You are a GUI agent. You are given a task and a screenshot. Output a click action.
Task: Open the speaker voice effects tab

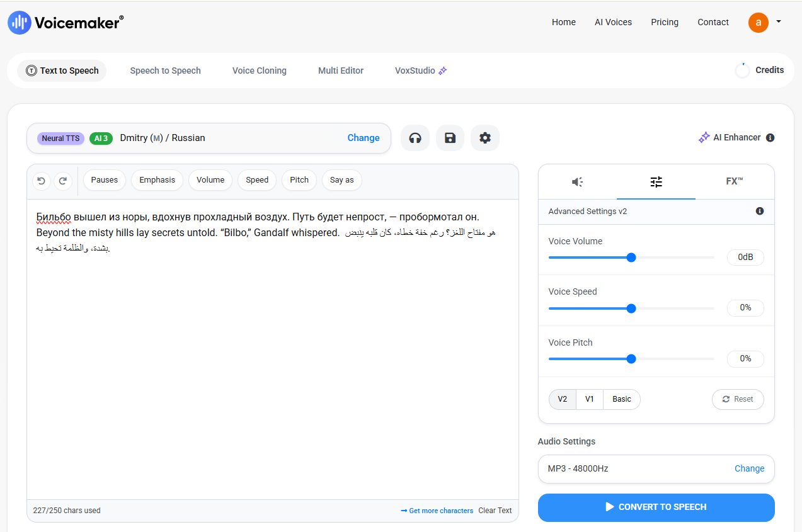pyautogui.click(x=578, y=182)
